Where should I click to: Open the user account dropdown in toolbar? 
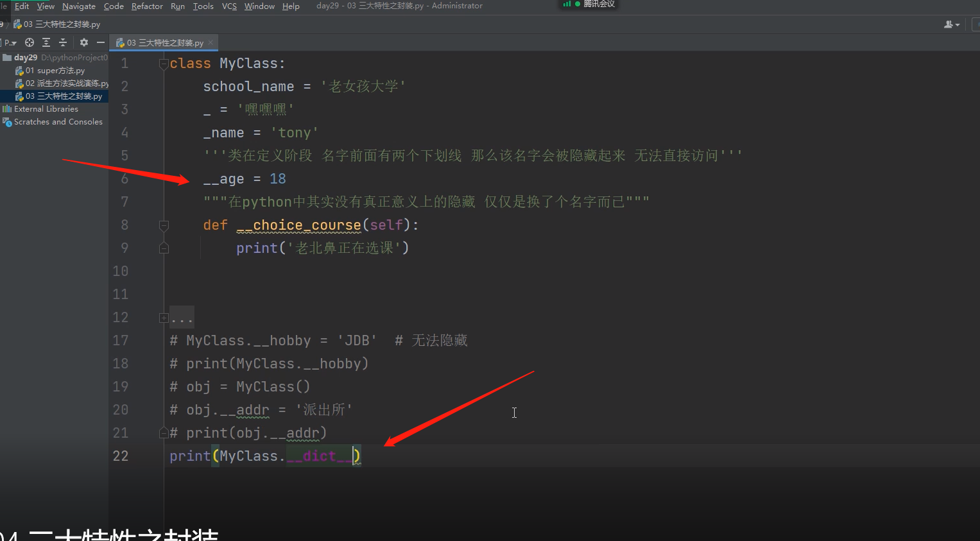(952, 24)
